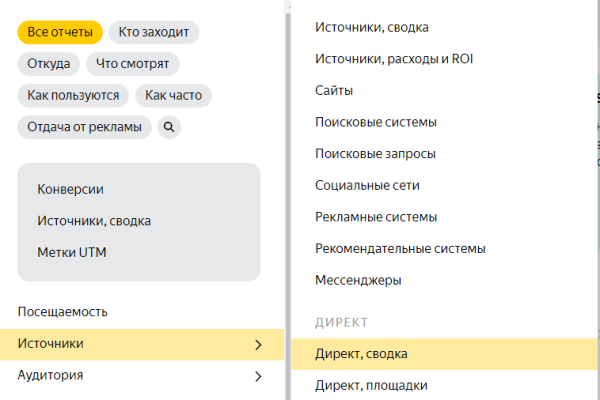Choose 'Социальные сети' report
Viewport: 600px width, 400px height.
tap(367, 185)
